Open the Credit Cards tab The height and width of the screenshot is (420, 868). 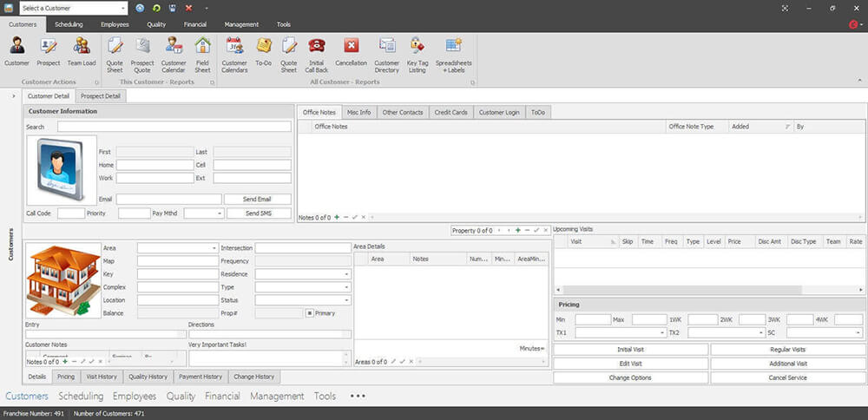click(451, 113)
